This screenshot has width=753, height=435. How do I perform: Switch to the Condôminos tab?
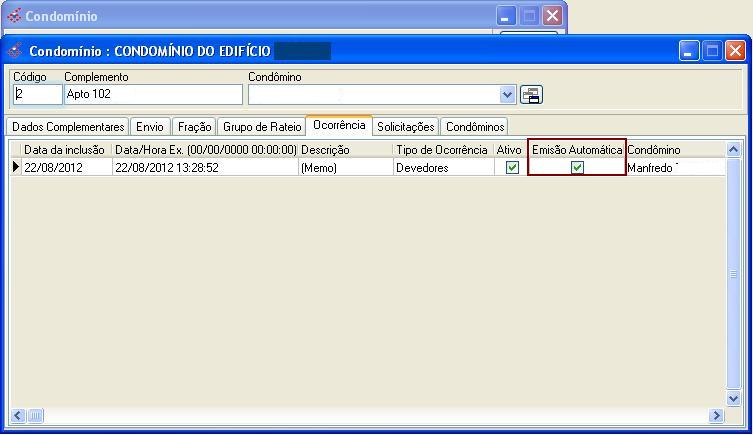pyautogui.click(x=474, y=127)
